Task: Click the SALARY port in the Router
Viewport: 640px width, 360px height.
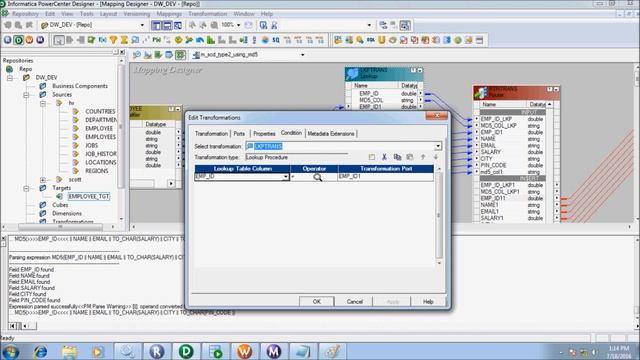Action: pos(490,152)
